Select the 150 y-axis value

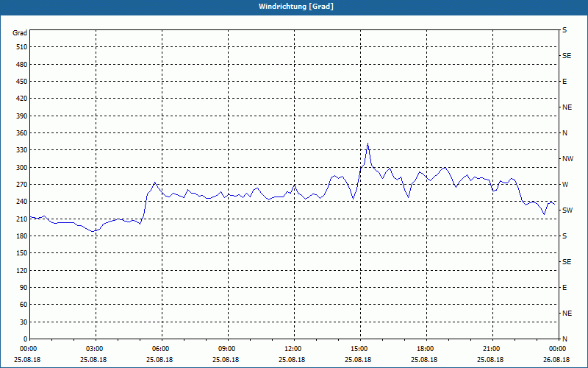pyautogui.click(x=22, y=253)
